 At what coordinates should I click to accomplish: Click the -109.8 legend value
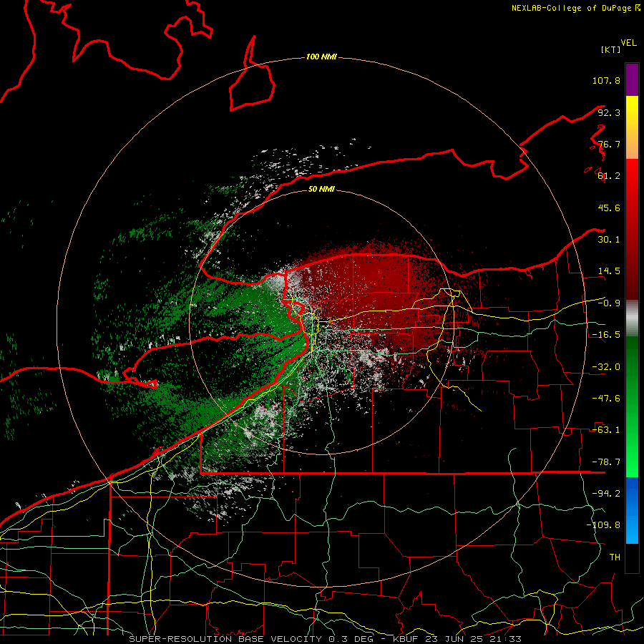click(x=603, y=525)
